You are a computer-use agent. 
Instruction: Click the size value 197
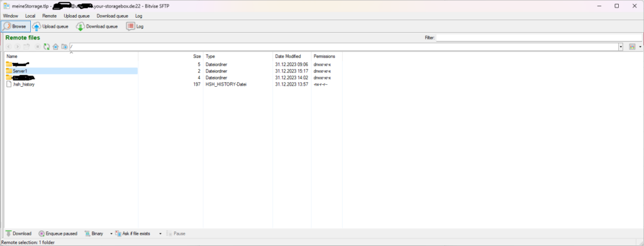197,84
